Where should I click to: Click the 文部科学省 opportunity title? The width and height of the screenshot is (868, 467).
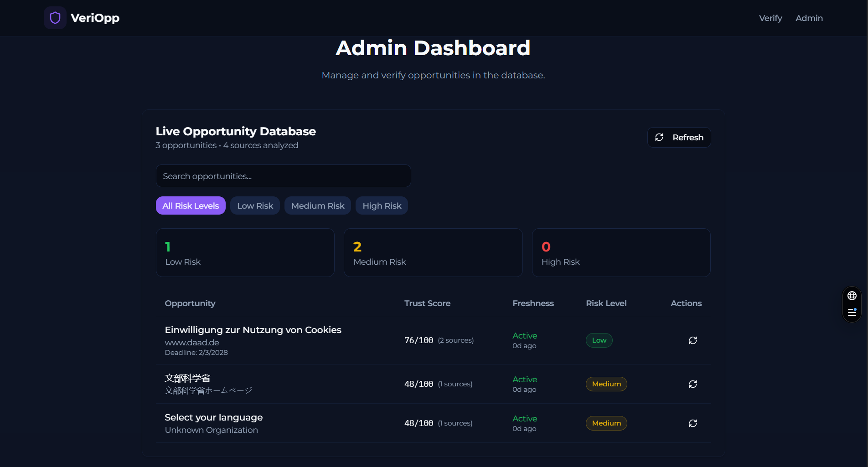click(x=187, y=378)
